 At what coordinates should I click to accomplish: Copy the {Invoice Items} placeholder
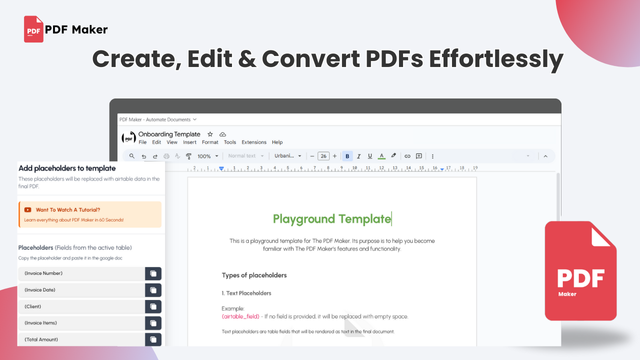[x=153, y=323]
